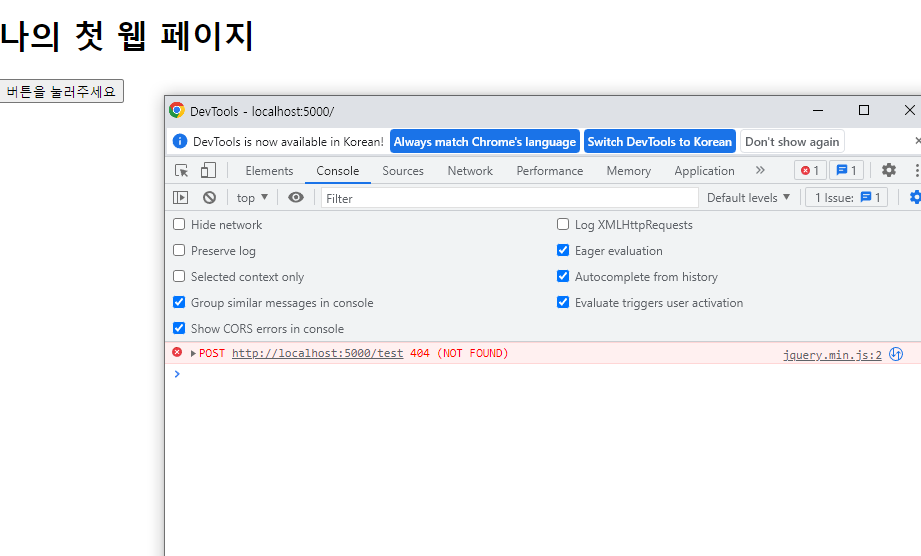Image resolution: width=921 pixels, height=556 pixels.
Task: Show more tabs with the chevron button
Action: click(x=760, y=170)
